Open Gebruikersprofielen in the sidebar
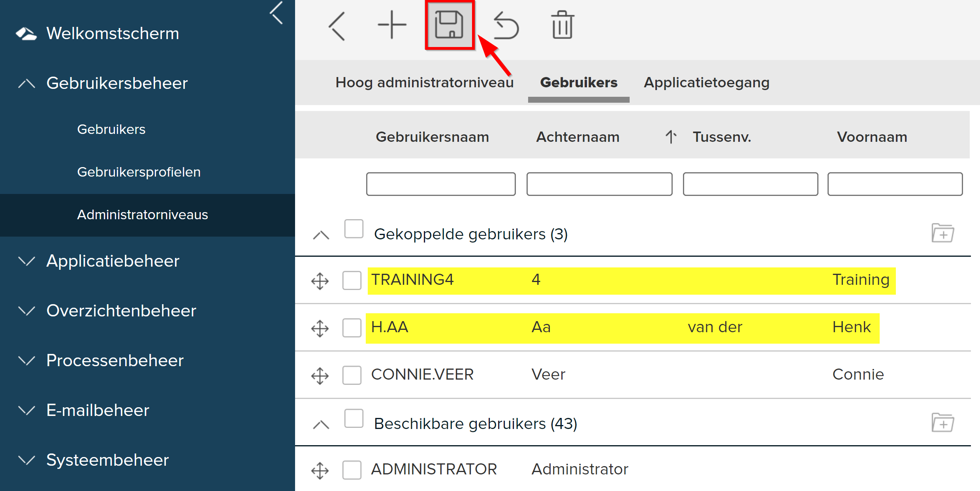 139,172
